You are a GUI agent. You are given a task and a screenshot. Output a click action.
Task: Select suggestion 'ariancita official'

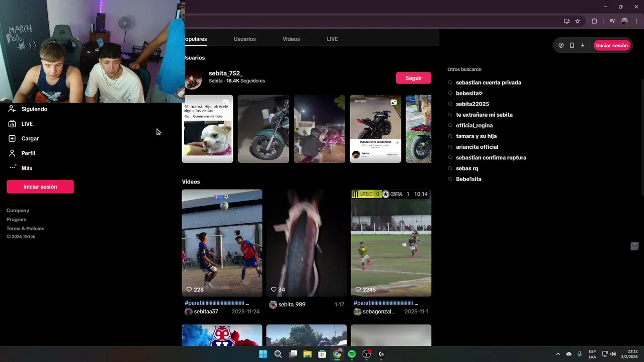coord(477,147)
